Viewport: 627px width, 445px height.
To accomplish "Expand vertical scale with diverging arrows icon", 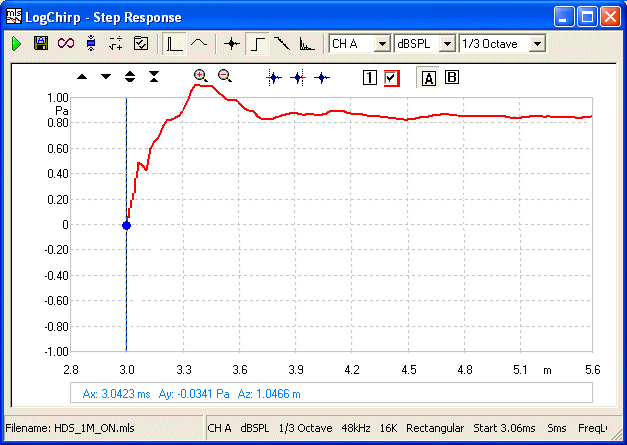I will pos(130,77).
